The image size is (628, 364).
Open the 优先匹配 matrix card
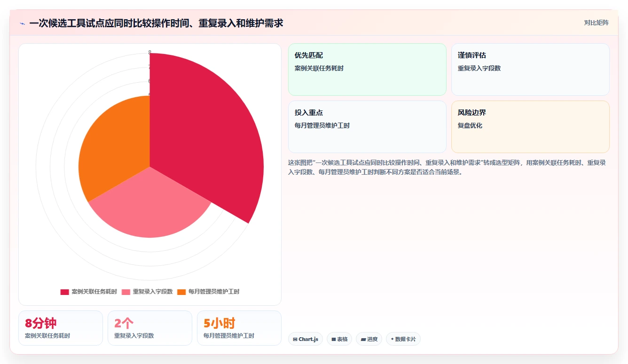pos(367,70)
